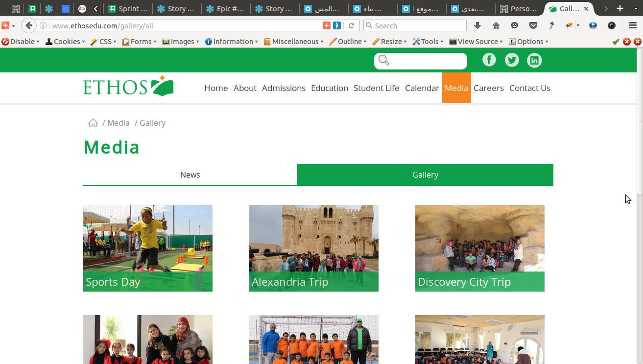Click the breadcrumb home icon
The image size is (643, 364).
pyautogui.click(x=93, y=123)
